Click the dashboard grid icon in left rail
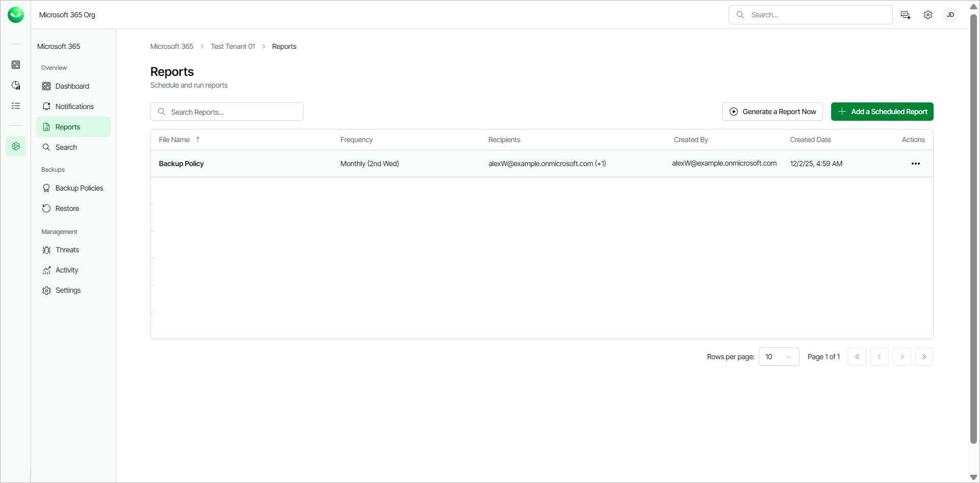This screenshot has width=980, height=483. pos(16,65)
